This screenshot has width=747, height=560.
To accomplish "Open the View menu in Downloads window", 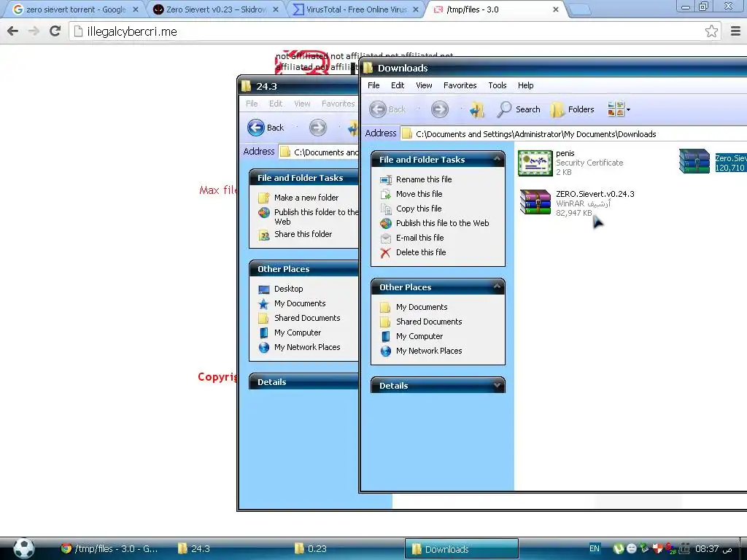I will (x=424, y=85).
